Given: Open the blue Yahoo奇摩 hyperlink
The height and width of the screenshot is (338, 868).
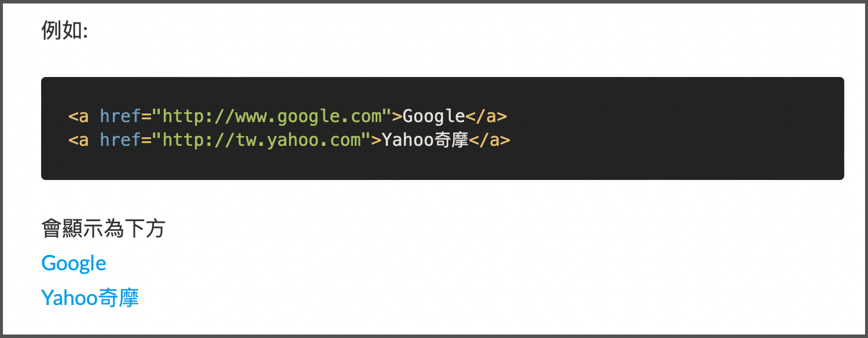Looking at the screenshot, I should 90,298.
